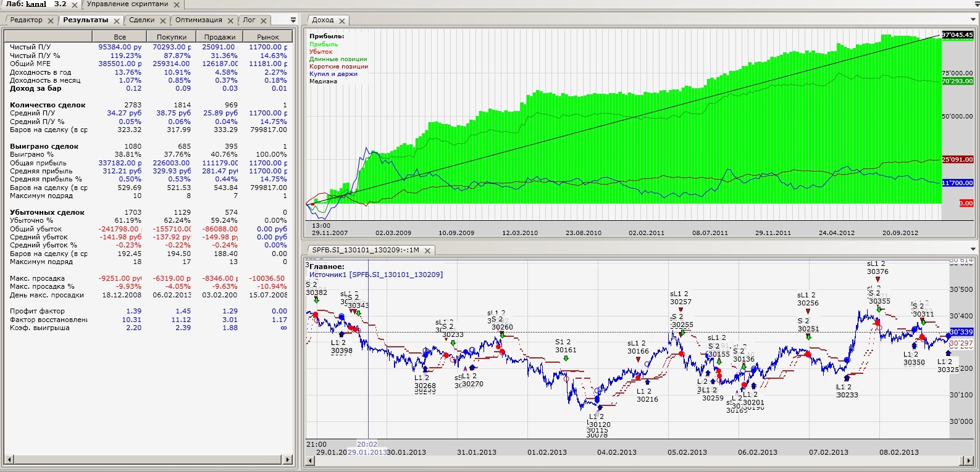
Task: Click the Источник1 SPFB.SI series label
Action: tap(376, 275)
